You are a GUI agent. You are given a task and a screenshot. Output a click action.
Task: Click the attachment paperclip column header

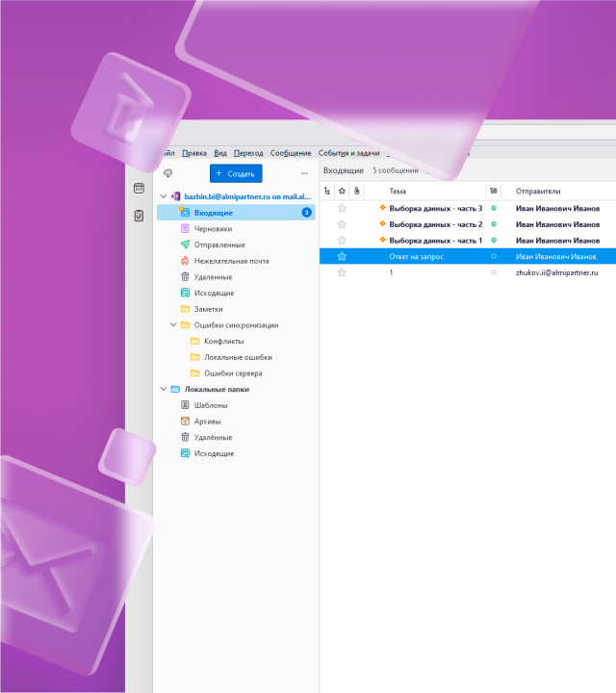coord(356,192)
